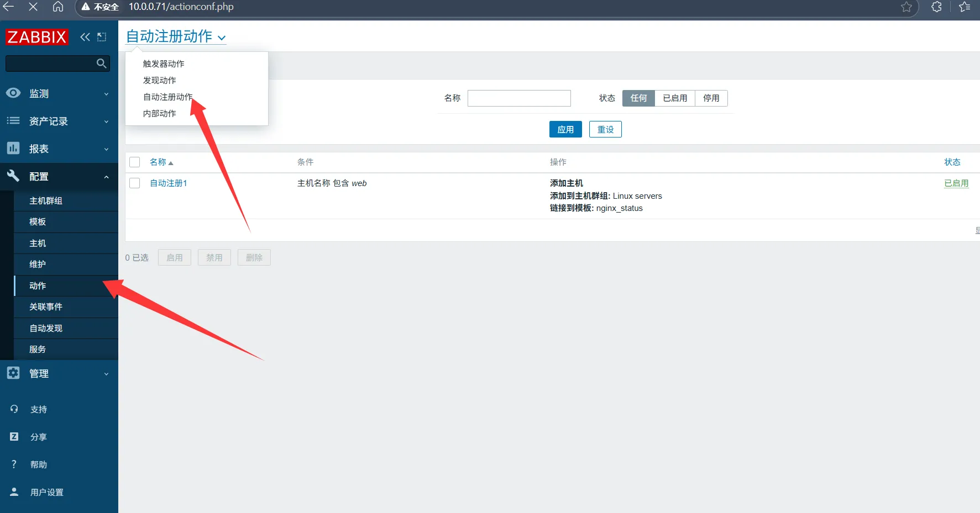Open the 自动注册1 action link
980x513 pixels.
tap(169, 183)
